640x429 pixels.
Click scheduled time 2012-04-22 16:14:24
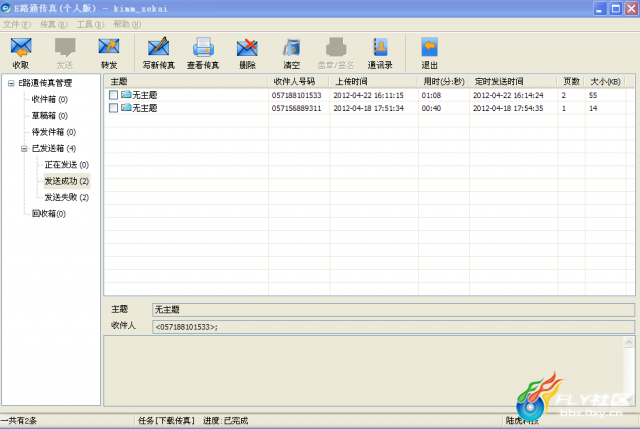coord(508,95)
